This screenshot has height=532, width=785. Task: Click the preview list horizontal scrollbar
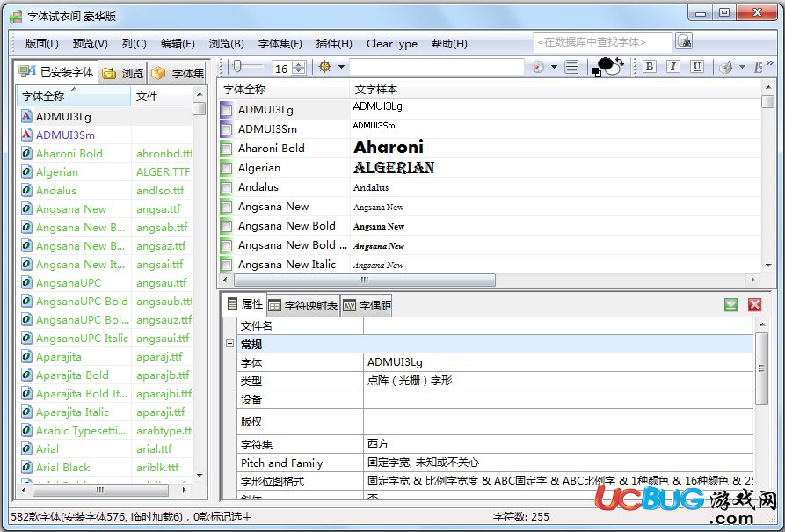(365, 280)
